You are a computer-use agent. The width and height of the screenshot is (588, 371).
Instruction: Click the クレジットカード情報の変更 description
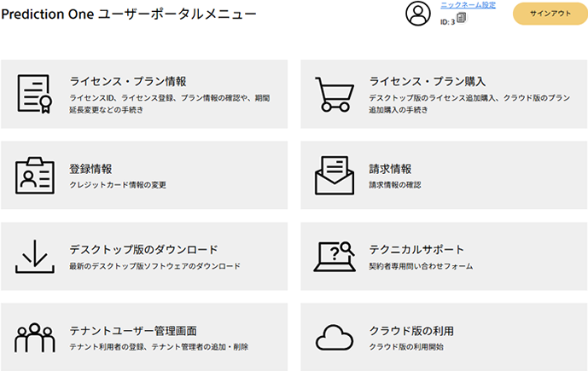point(118,185)
